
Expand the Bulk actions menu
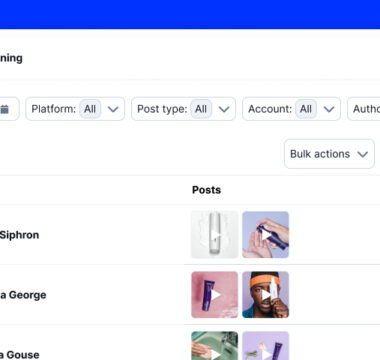click(329, 154)
